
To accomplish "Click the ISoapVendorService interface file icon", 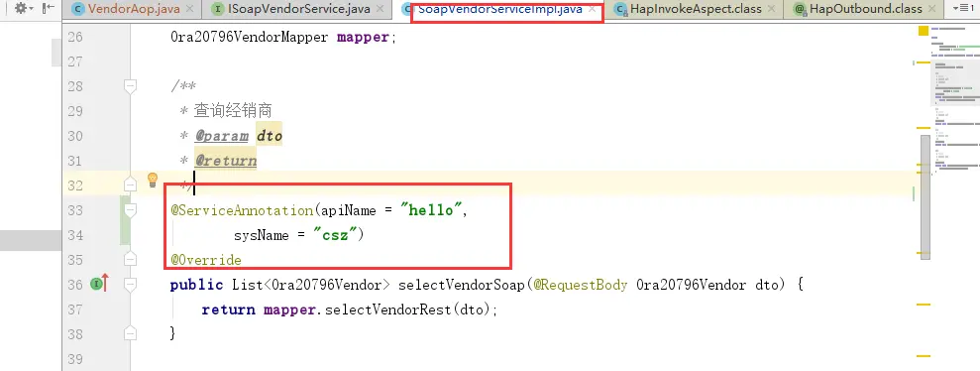I will pos(217,9).
